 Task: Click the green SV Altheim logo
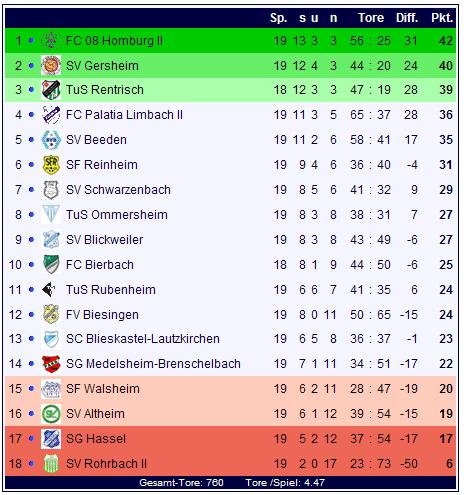[51, 414]
